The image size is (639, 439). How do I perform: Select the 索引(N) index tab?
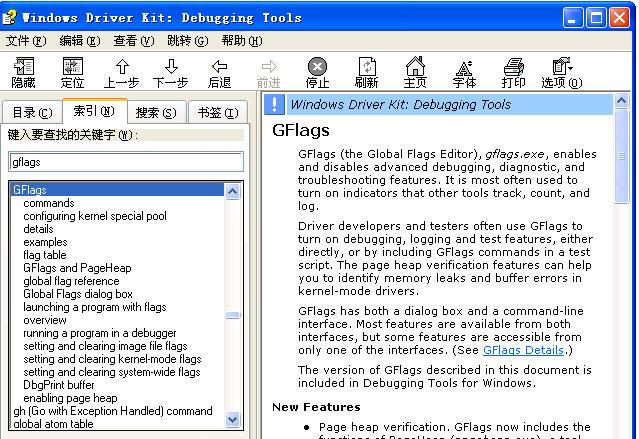coord(95,110)
